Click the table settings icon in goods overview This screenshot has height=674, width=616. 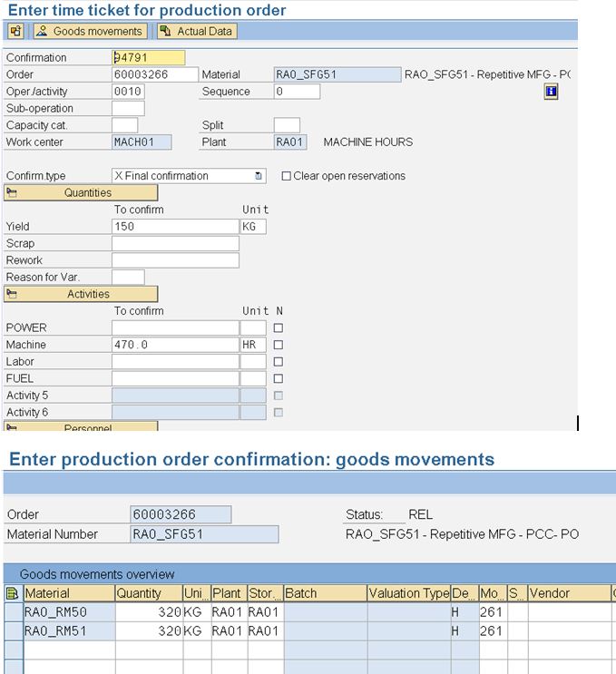[13, 593]
